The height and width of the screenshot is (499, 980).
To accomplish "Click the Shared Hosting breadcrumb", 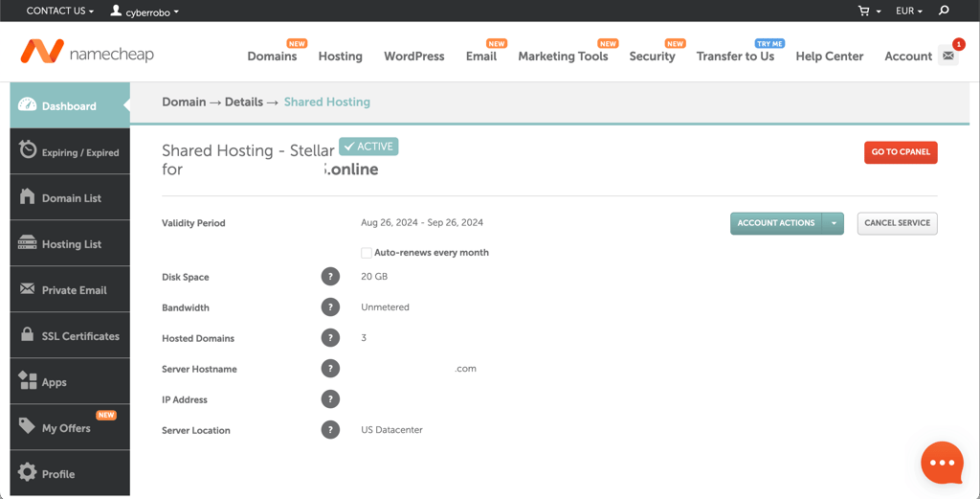I will (x=327, y=102).
